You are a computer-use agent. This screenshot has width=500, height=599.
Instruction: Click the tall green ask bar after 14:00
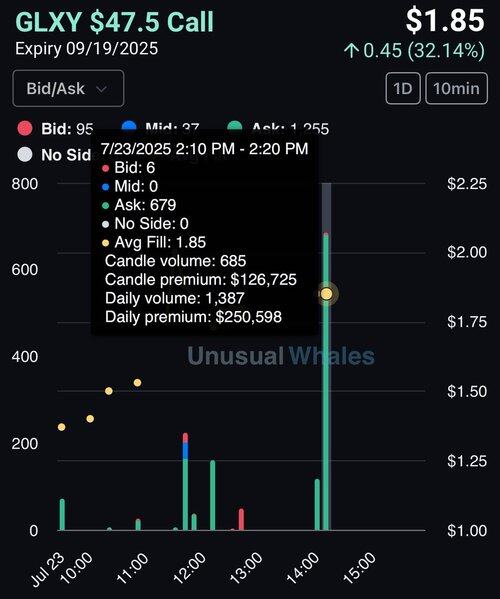click(326, 382)
